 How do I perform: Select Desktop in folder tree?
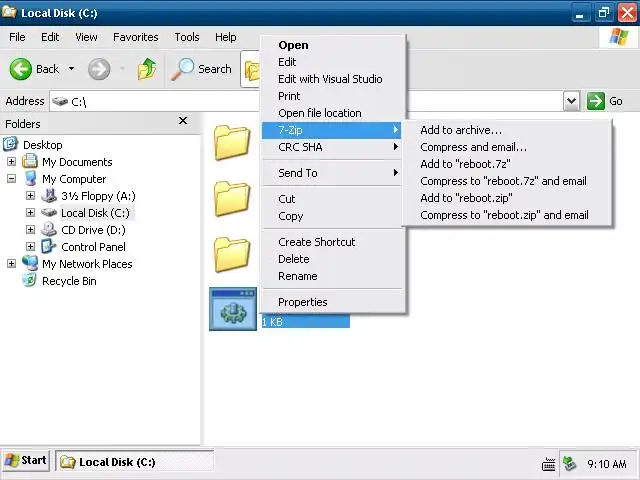coord(42,145)
